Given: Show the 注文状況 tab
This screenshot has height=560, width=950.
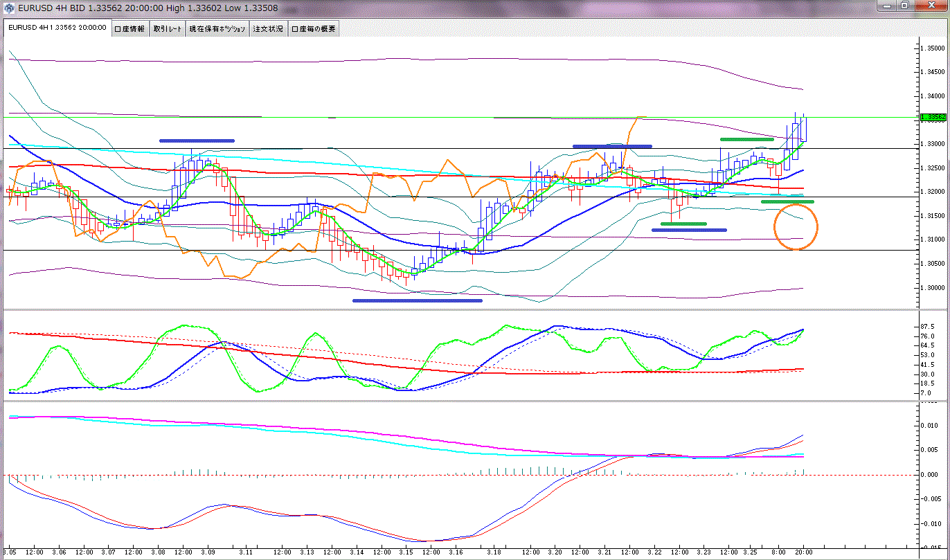Looking at the screenshot, I should pos(268,29).
